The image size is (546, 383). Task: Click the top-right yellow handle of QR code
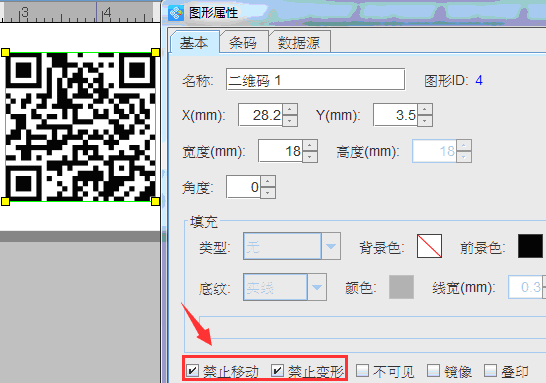tap(156, 53)
